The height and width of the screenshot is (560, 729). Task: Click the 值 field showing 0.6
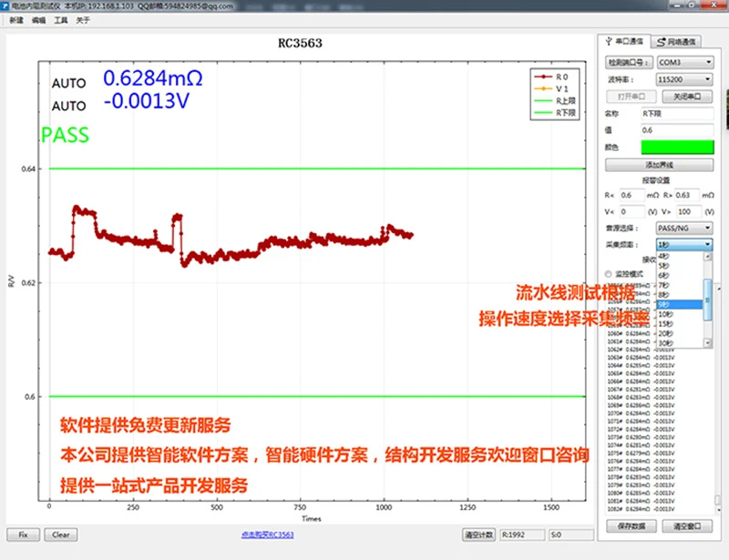click(677, 130)
